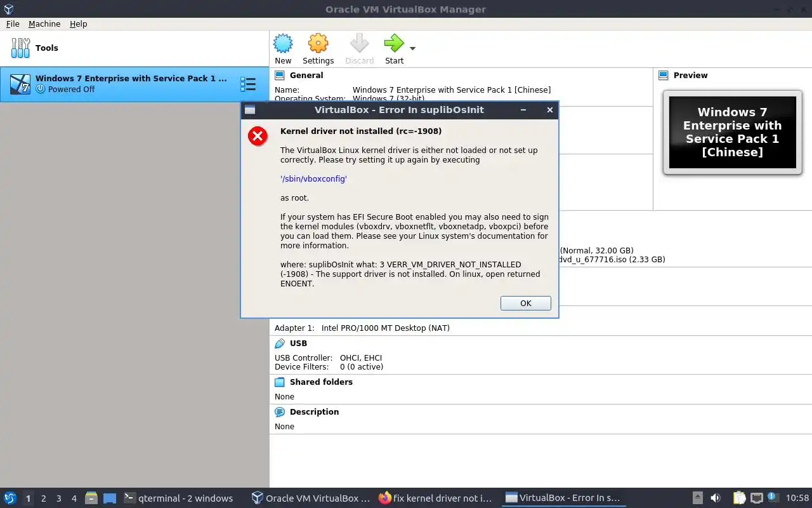Switch to workspace 3
812x508 pixels.
tap(58, 498)
